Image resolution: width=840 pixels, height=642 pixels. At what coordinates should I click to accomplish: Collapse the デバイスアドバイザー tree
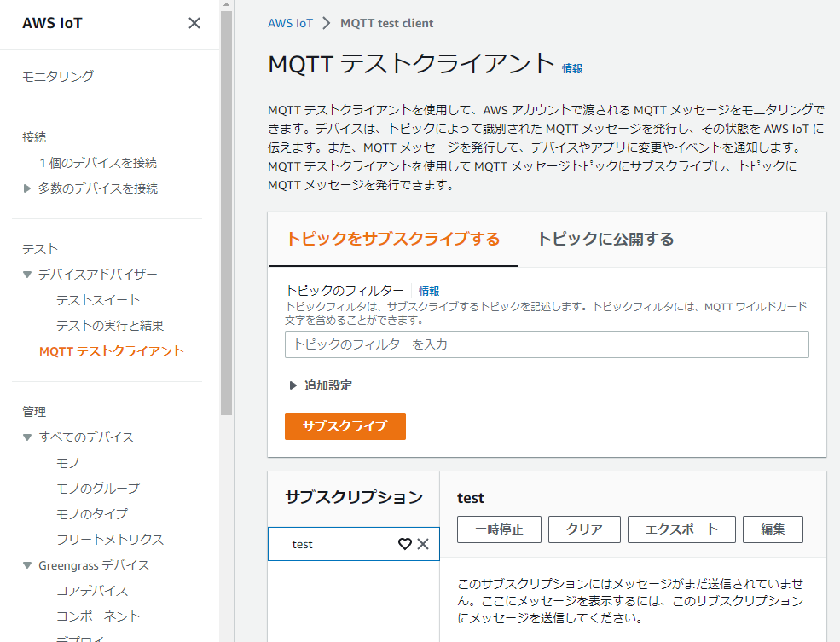pos(27,275)
